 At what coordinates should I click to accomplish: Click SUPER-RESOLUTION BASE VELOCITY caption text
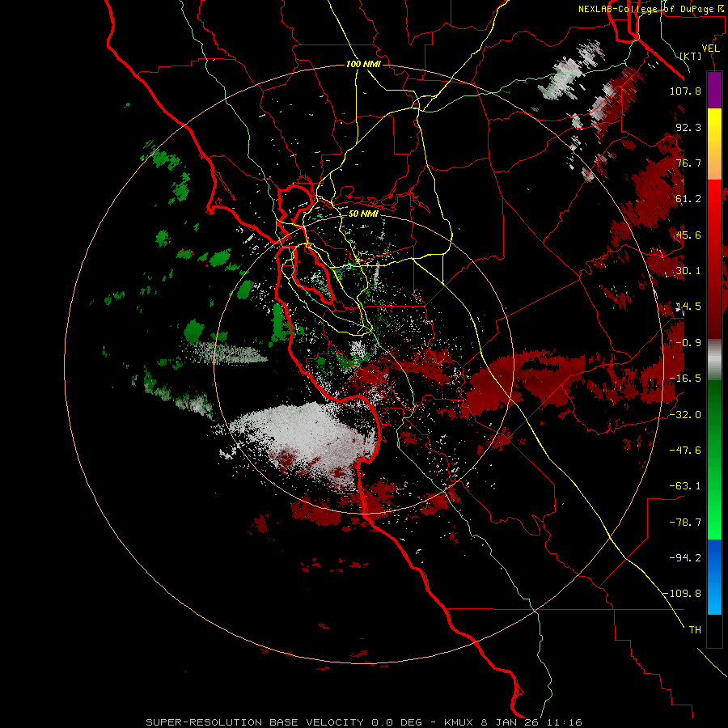255,722
